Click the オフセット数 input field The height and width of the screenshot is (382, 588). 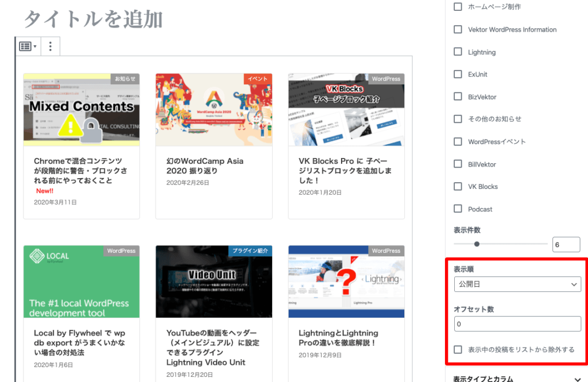click(517, 324)
